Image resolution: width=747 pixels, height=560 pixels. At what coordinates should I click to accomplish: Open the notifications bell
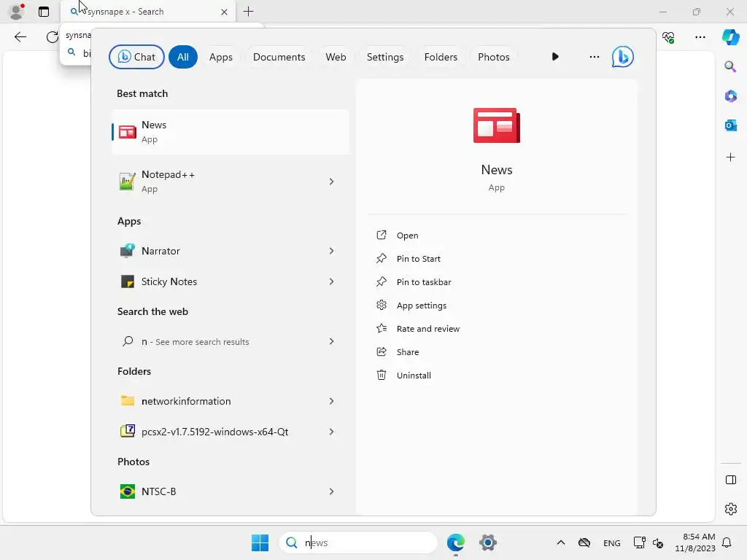pyautogui.click(x=727, y=542)
